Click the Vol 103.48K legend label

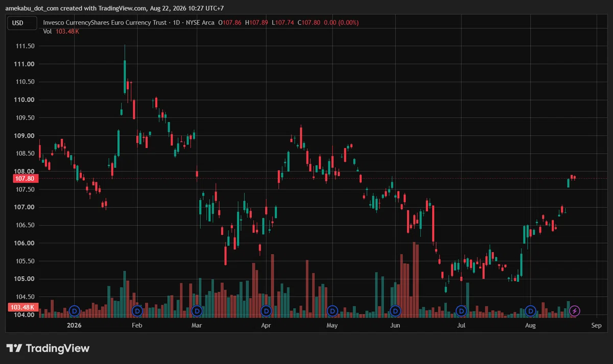61,32
